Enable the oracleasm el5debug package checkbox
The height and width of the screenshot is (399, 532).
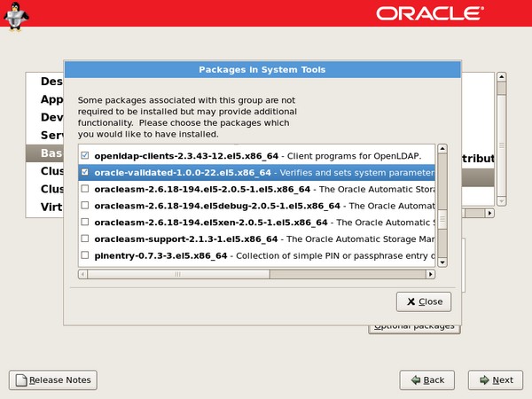[x=85, y=206]
